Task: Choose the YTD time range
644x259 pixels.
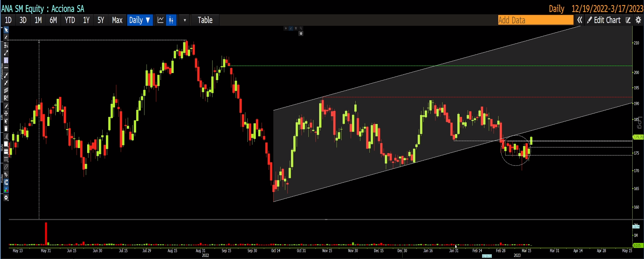Action: click(70, 20)
